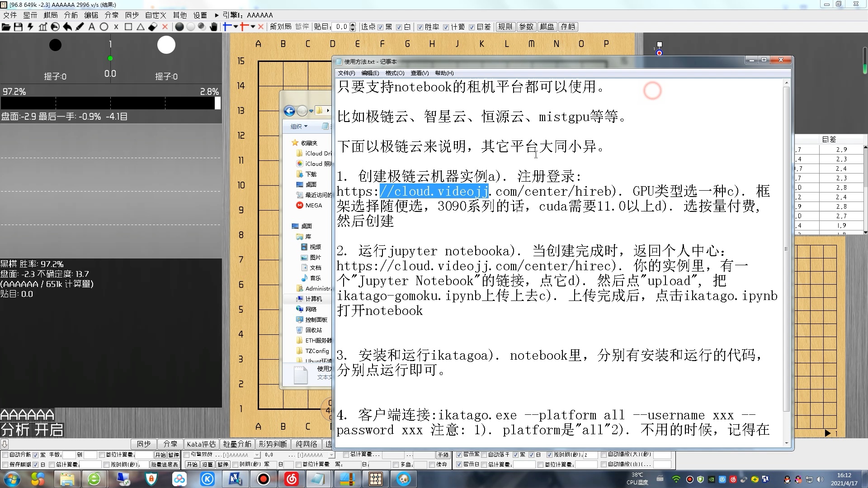
Task: Choose the triangle mark tool
Action: point(141,27)
